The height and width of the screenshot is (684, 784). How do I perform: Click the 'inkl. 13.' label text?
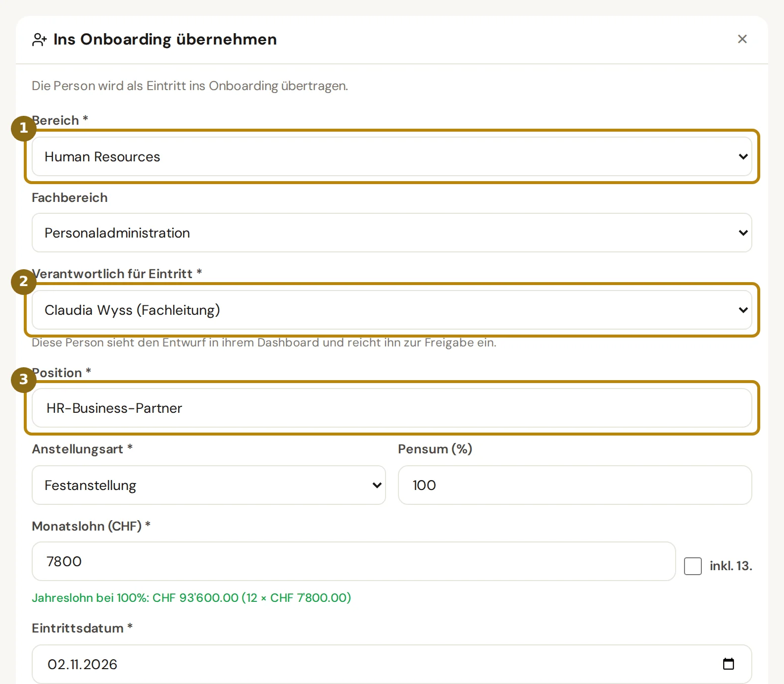731,566
